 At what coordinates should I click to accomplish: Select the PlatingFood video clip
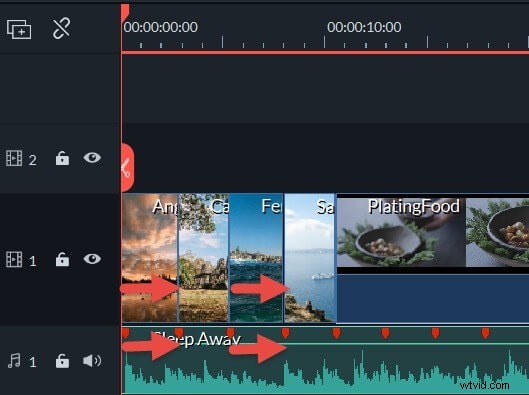click(x=433, y=258)
